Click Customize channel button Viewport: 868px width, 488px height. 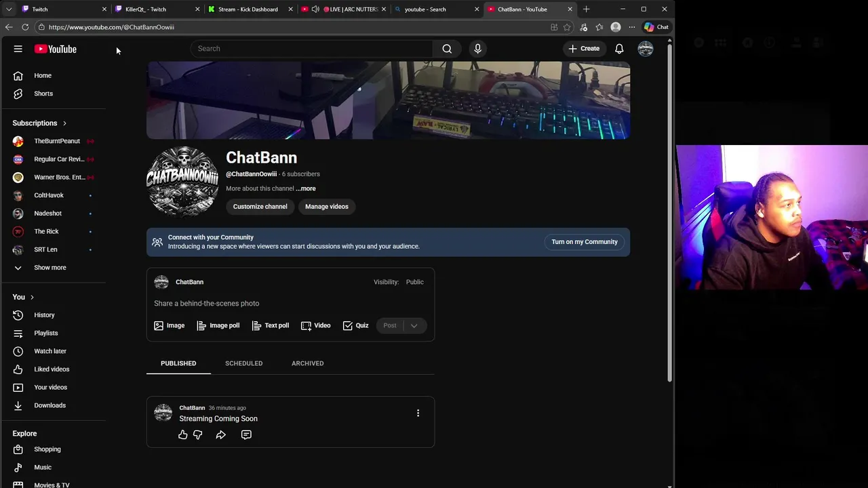tap(260, 207)
